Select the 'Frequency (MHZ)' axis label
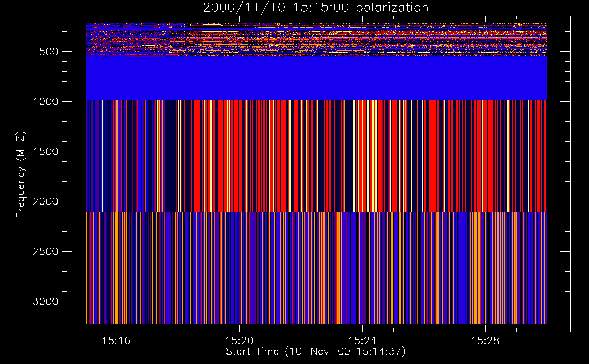The image size is (589, 364). [21, 175]
